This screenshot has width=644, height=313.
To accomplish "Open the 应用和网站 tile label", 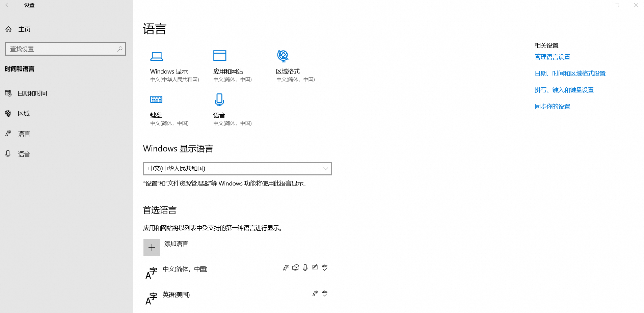I will coord(228,72).
